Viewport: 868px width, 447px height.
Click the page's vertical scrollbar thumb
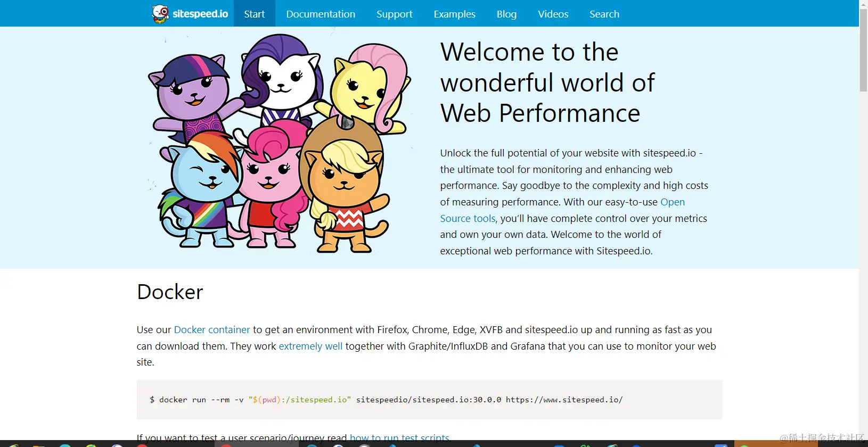[x=863, y=51]
